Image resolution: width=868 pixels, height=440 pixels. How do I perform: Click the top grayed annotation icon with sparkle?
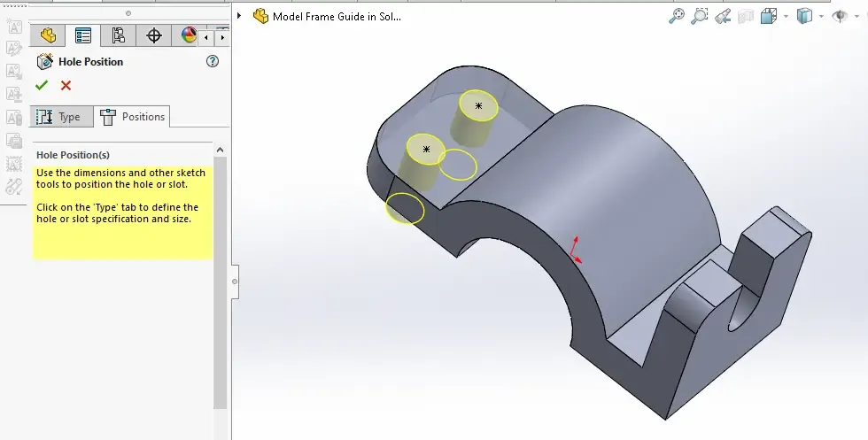(x=14, y=26)
